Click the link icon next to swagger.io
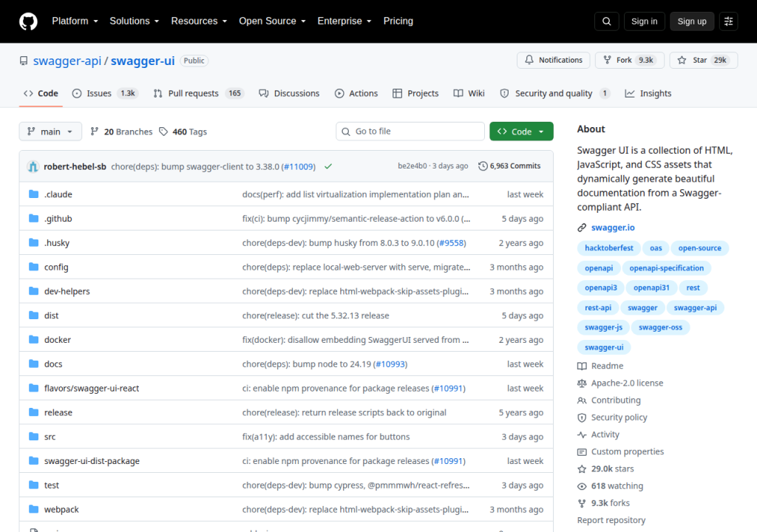757x532 pixels. pyautogui.click(x=582, y=228)
